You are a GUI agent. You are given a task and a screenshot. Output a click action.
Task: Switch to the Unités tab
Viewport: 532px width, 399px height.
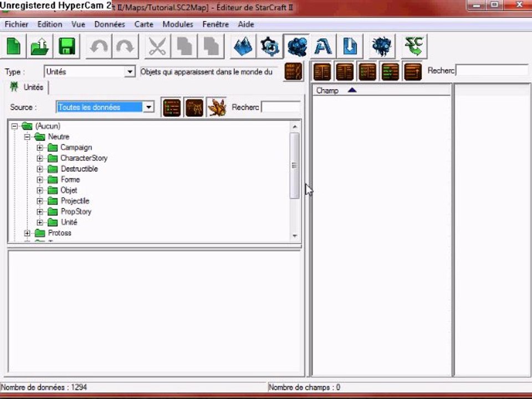pyautogui.click(x=27, y=88)
